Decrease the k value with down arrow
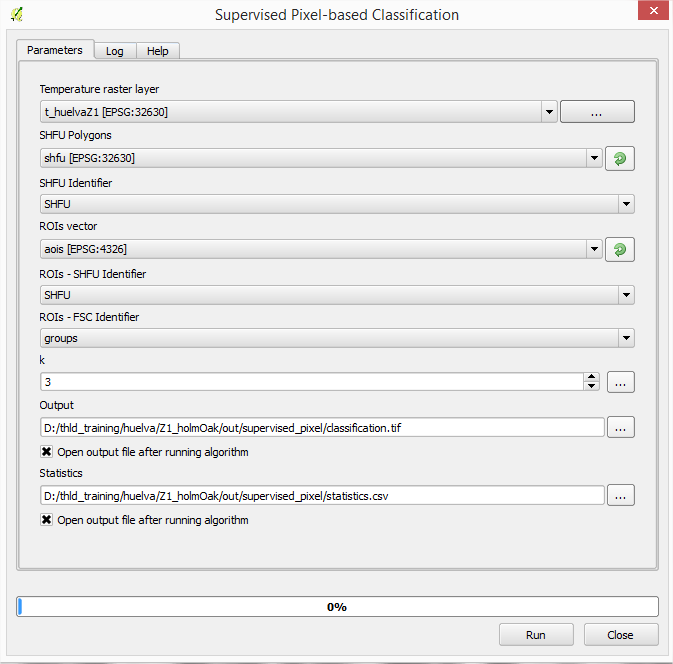This screenshot has height=664, width=673. pos(591,386)
